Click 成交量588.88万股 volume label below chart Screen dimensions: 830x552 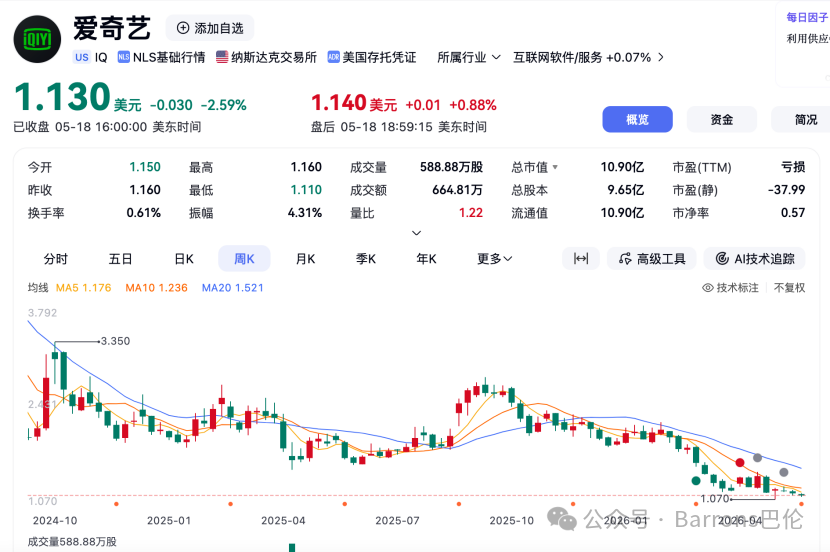click(72, 542)
